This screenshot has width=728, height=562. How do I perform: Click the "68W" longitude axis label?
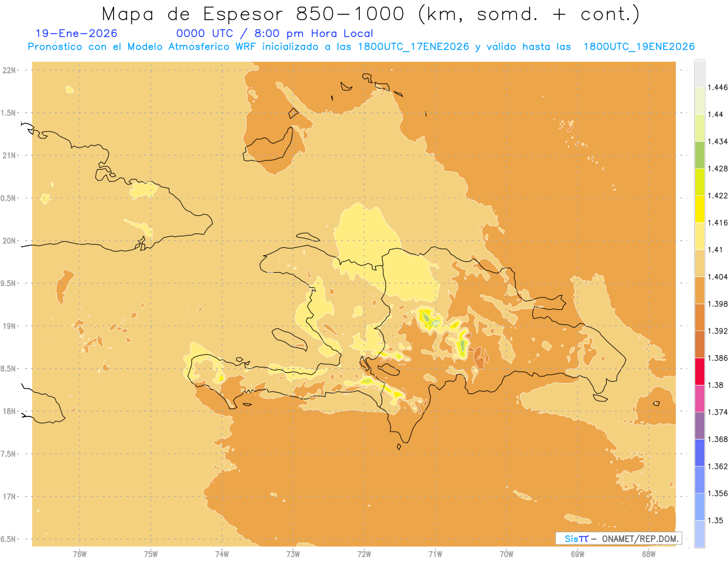coord(649,554)
